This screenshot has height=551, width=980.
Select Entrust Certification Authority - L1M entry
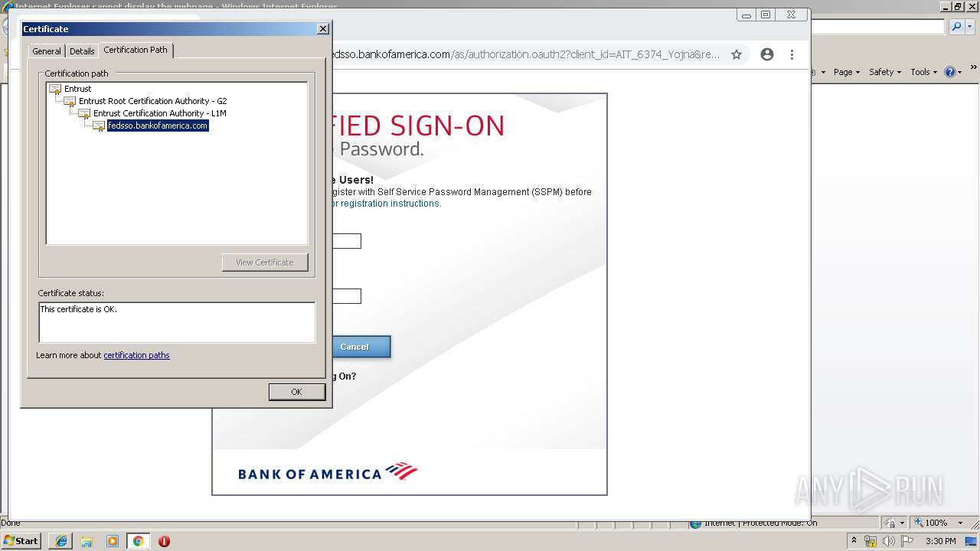click(x=159, y=113)
